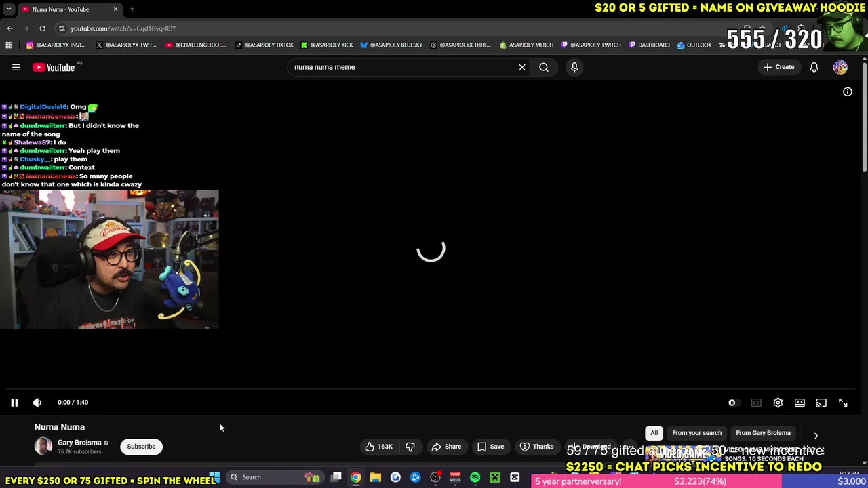Screen dimensions: 868x488
Task: Clear the search query with the X icon
Action: [522, 67]
